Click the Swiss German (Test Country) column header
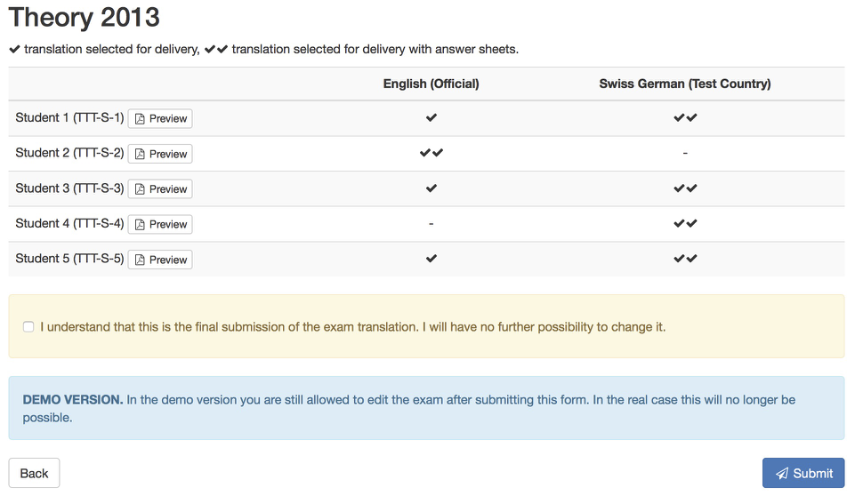Image resolution: width=855 pixels, height=504 pixels. 685,84
